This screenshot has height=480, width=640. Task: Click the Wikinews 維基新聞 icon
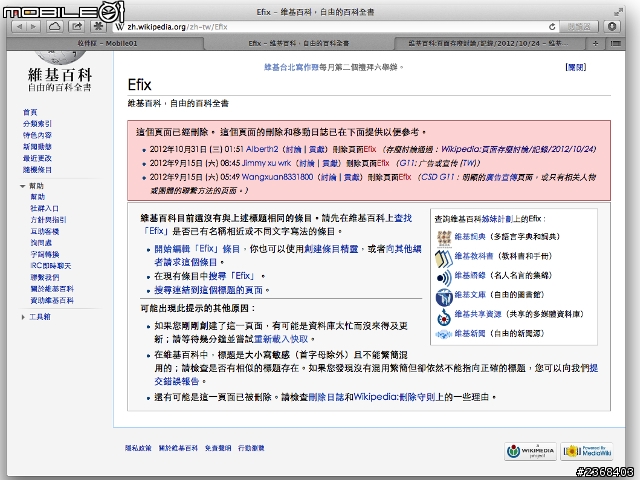(444, 334)
